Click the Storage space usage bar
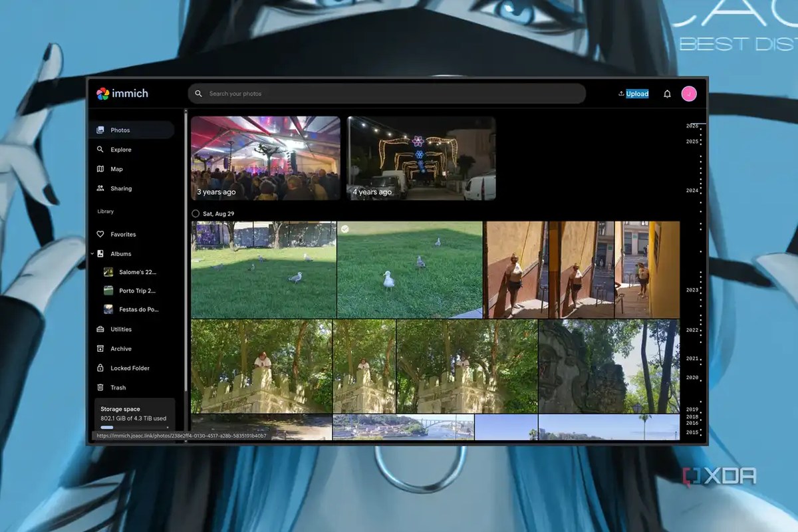This screenshot has height=532, width=798. coord(134,428)
